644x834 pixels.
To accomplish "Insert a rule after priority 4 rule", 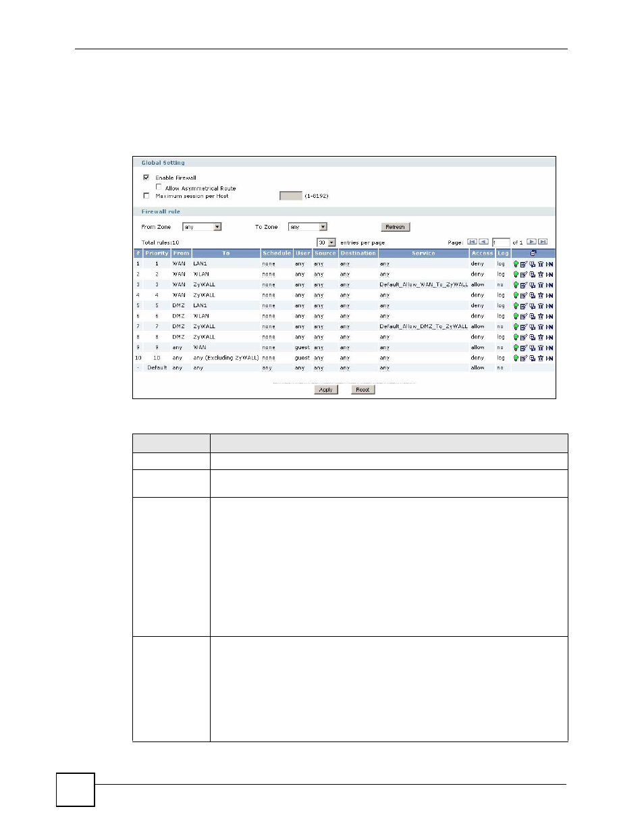I will 532,295.
